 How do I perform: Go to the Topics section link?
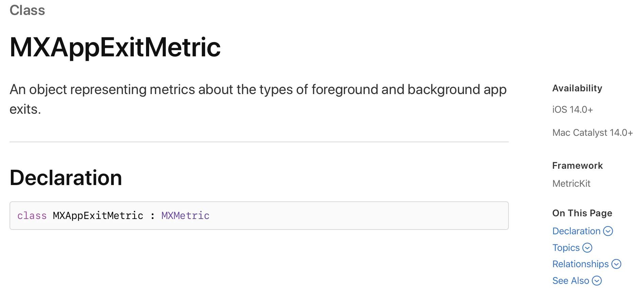point(566,248)
